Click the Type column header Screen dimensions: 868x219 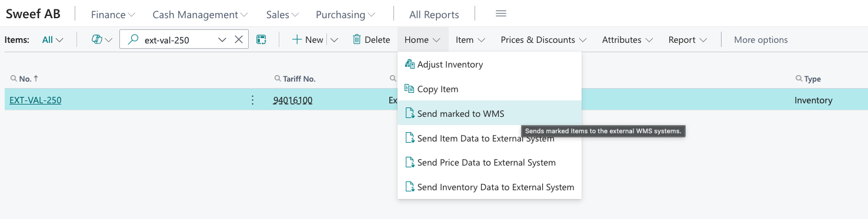pyautogui.click(x=812, y=79)
